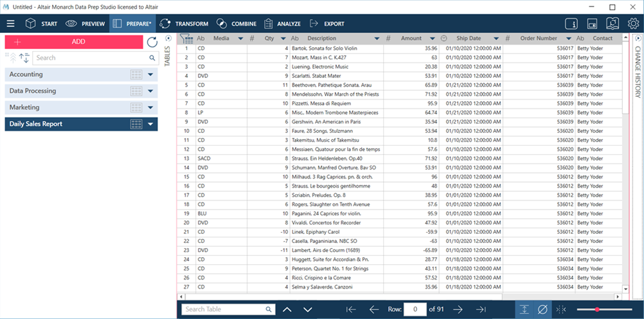Collapse the TABLES panel arrow
Viewport: 644px width, 319px height.
coord(167,39)
